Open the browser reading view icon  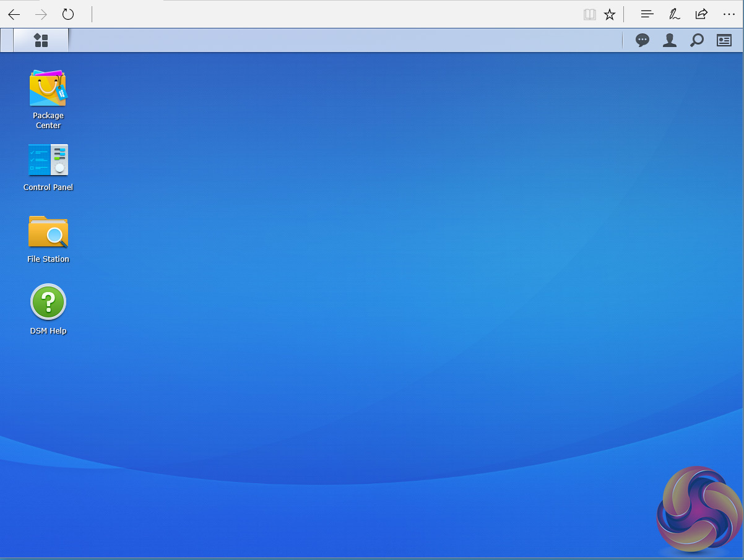tap(590, 14)
